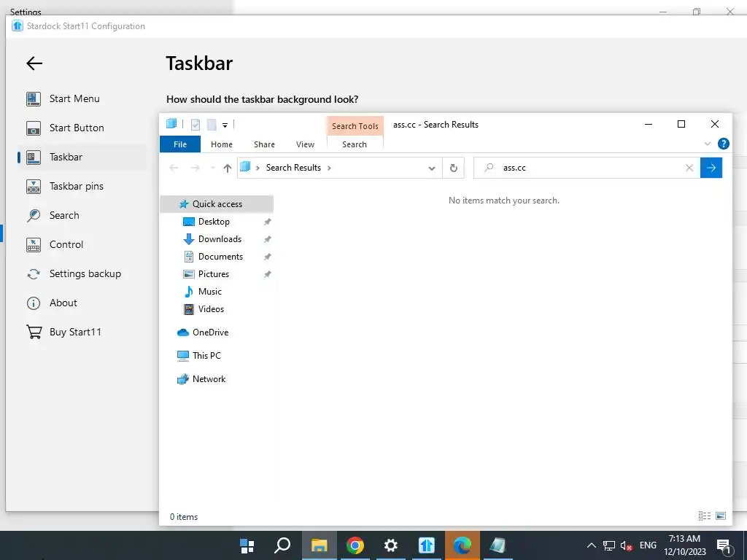Open File tab in Explorer ribbon
Image resolution: width=747 pixels, height=560 pixels.
180,144
